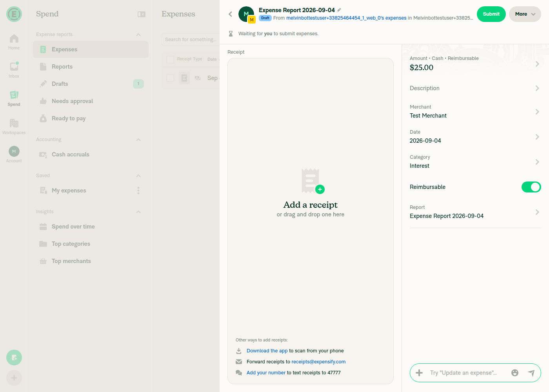Open the Description field
Viewport: 549px width, 392px height.
point(475,88)
